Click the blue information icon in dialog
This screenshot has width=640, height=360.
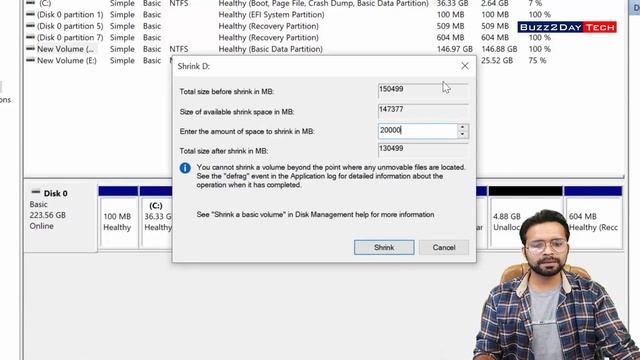click(185, 168)
